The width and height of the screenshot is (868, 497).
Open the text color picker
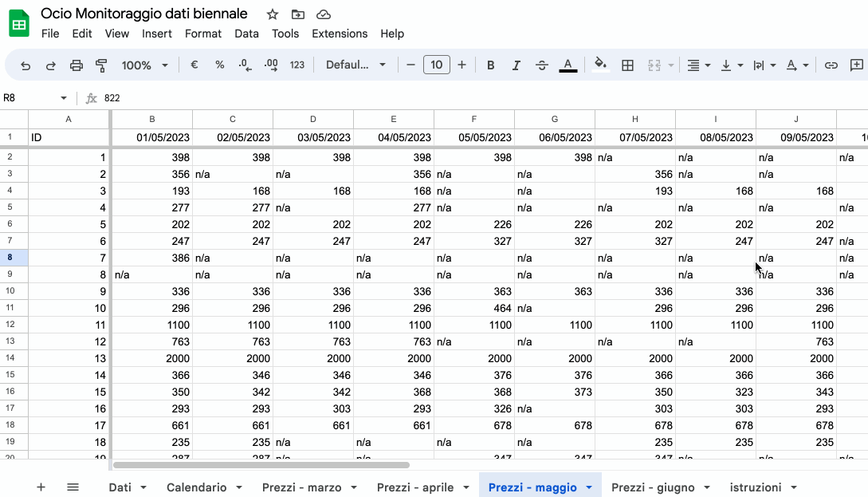(x=568, y=65)
